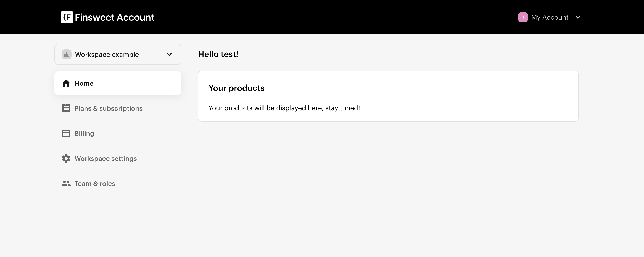The image size is (644, 257).
Task: Expand the My Account chevron
Action: (x=578, y=17)
